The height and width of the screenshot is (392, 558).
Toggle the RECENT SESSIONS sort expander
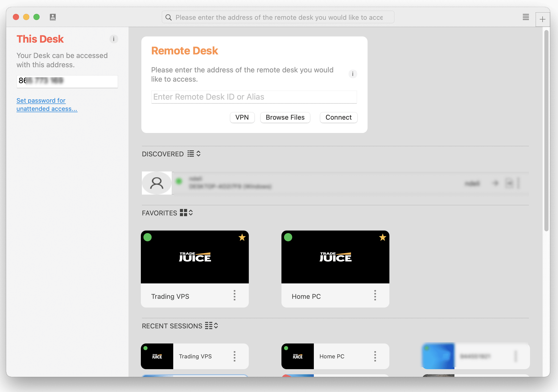point(216,326)
